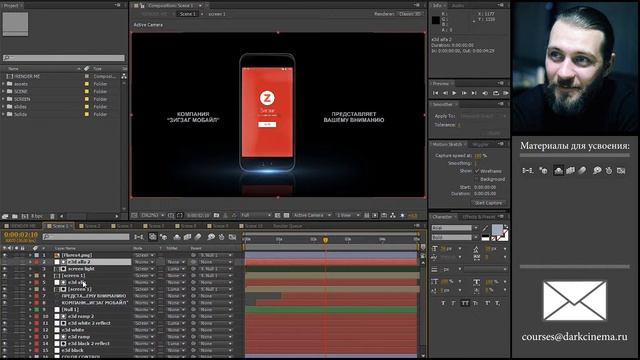Twirl open layer 9 Null 1 properties

pyautogui.click(x=30, y=309)
